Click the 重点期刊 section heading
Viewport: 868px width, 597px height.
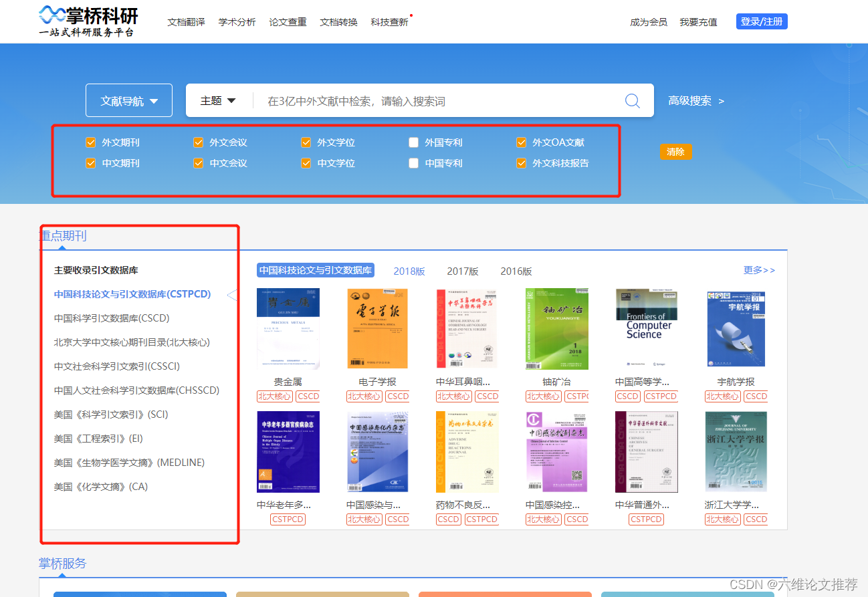[64, 235]
